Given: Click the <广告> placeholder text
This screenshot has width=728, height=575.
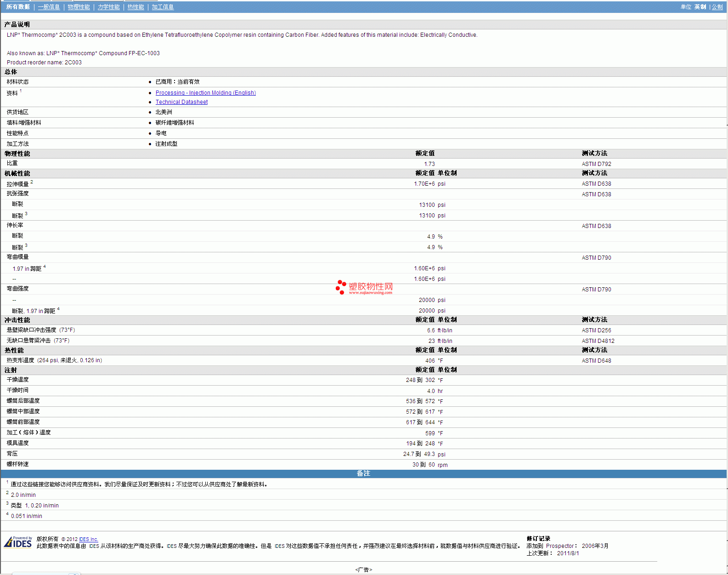Looking at the screenshot, I should [x=363, y=570].
